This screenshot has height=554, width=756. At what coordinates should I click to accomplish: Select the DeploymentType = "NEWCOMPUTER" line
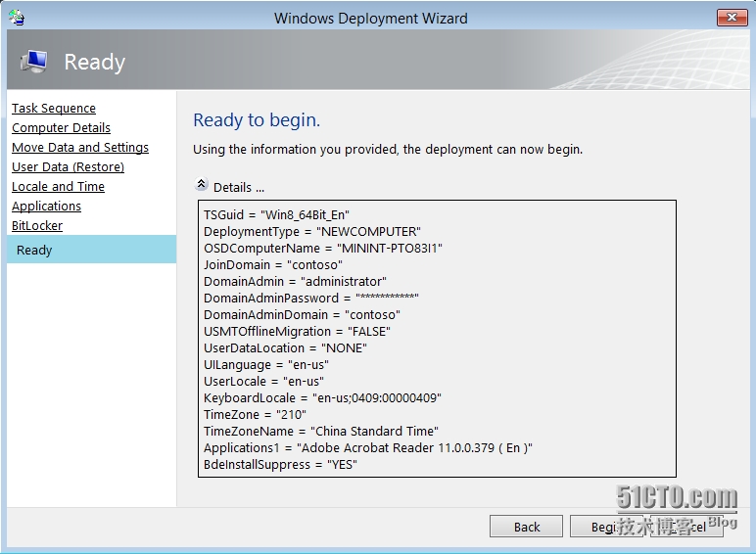[312, 232]
